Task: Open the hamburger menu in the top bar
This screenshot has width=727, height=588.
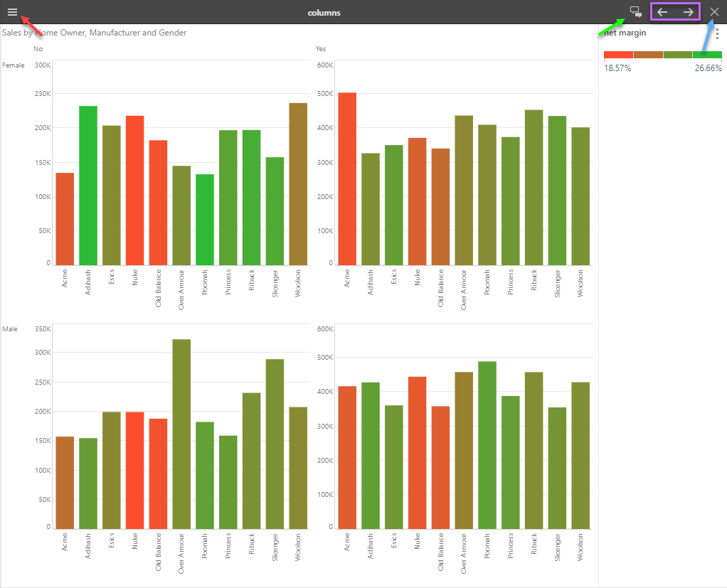Action: [12, 12]
